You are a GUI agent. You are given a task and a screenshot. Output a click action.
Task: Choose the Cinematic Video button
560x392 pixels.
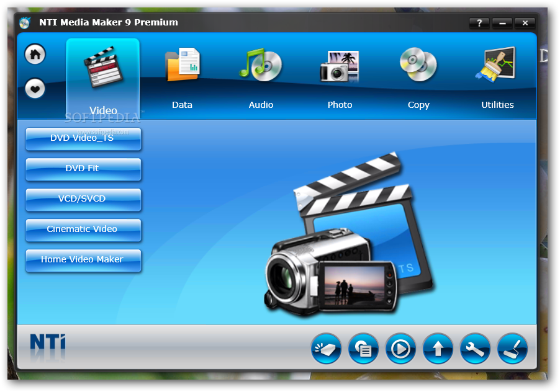(83, 229)
